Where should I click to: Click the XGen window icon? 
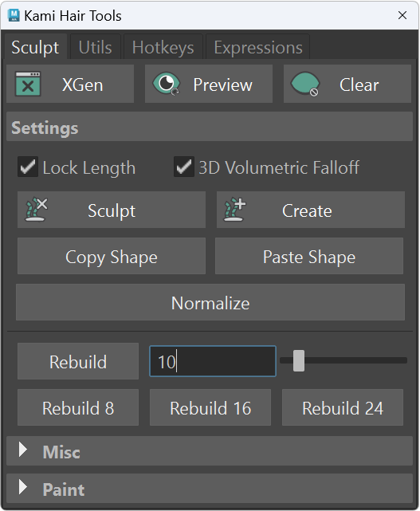[x=28, y=85]
